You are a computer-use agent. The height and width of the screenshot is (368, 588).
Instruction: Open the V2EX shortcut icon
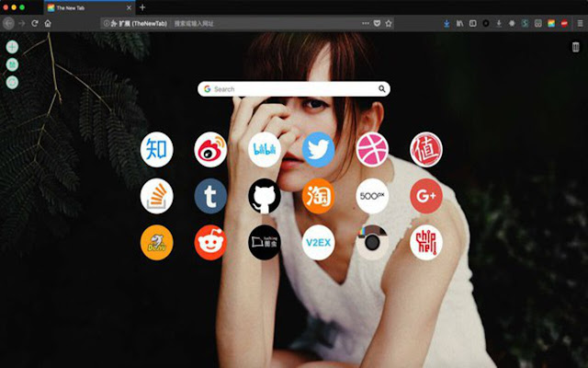tap(319, 243)
